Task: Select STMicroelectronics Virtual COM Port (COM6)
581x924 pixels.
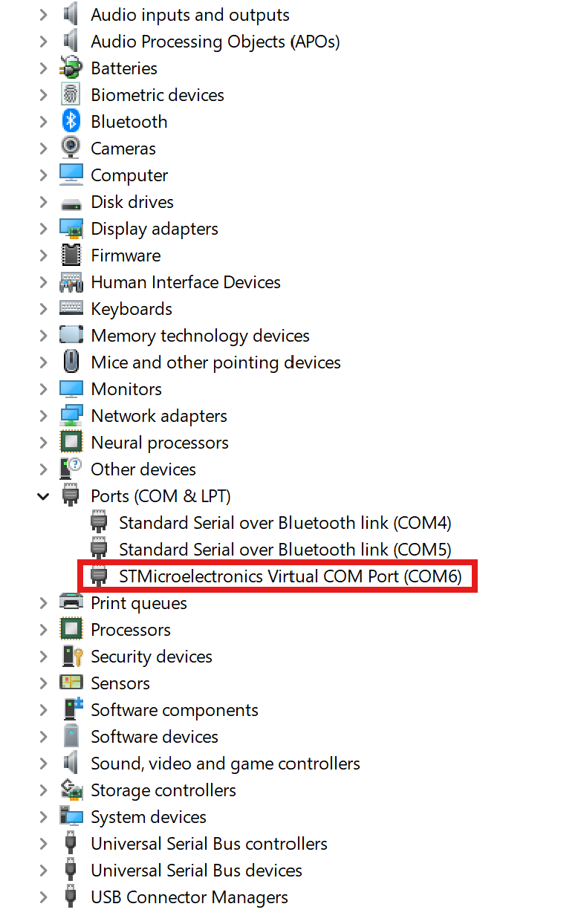Action: 290,576
